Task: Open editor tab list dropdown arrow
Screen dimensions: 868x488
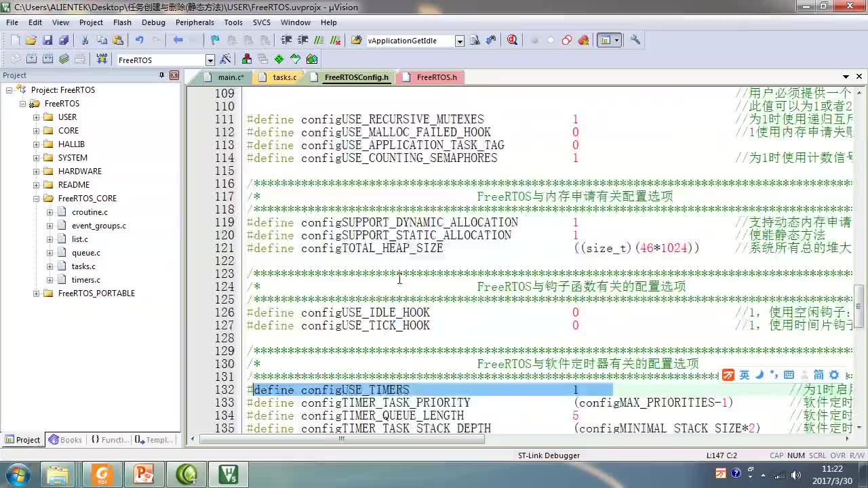Action: [x=846, y=77]
